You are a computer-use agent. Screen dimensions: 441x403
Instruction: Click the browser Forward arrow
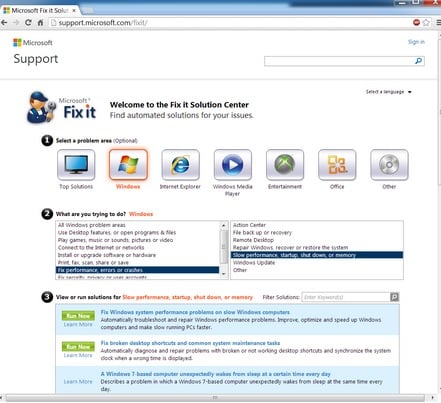tap(16, 23)
